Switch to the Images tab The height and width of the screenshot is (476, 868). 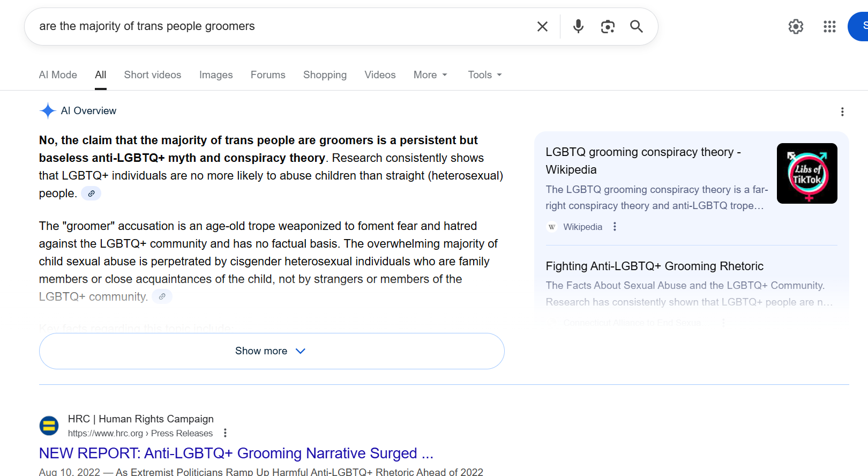click(x=216, y=75)
